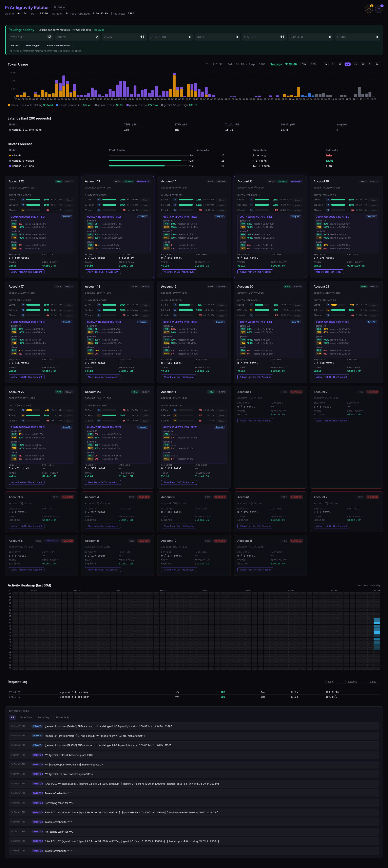
Task: Click the gemini-3.1-pro pool quota bar
Action: click(x=148, y=166)
